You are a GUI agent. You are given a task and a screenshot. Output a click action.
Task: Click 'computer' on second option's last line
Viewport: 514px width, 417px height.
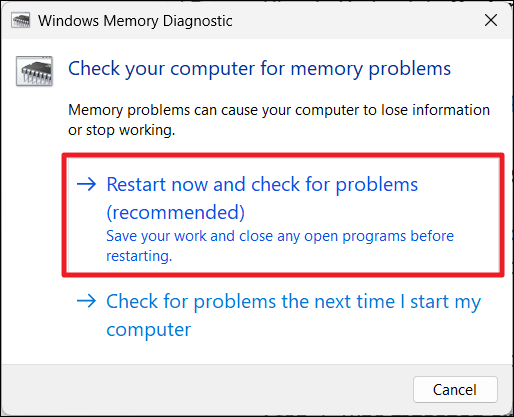[149, 330]
